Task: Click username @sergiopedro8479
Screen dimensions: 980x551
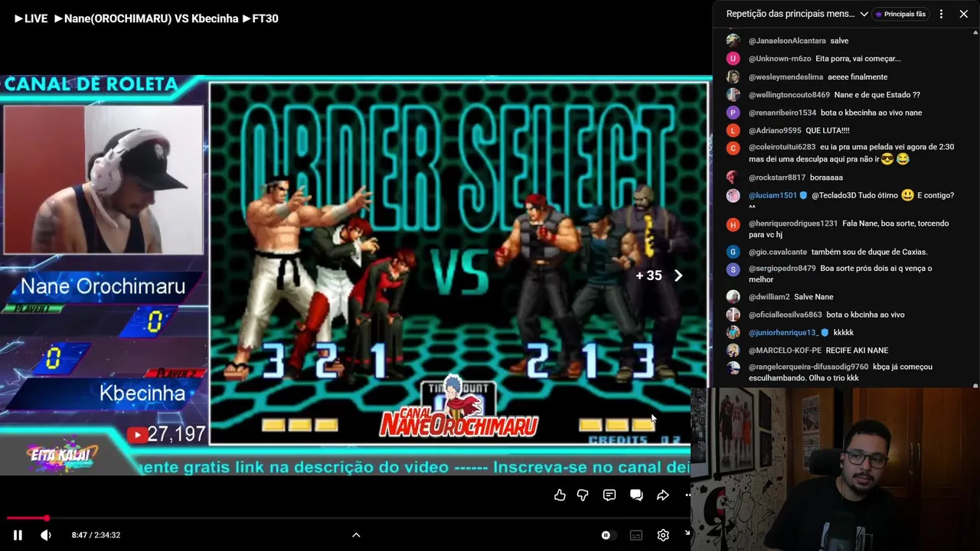Action: point(782,269)
